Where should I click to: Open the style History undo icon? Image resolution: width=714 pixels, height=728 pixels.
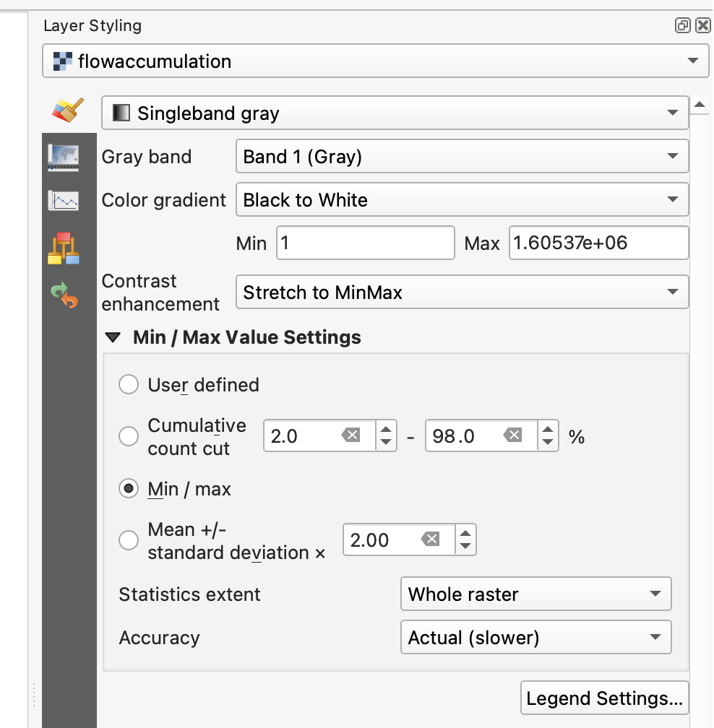pos(64,295)
